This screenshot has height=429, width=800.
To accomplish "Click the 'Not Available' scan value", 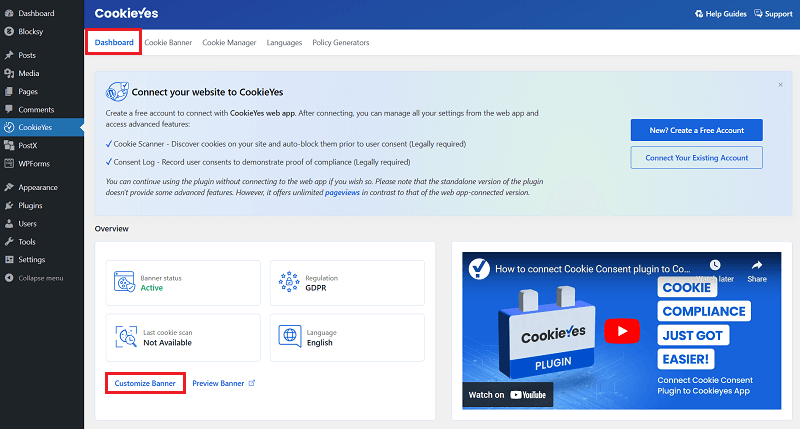I will 167,343.
